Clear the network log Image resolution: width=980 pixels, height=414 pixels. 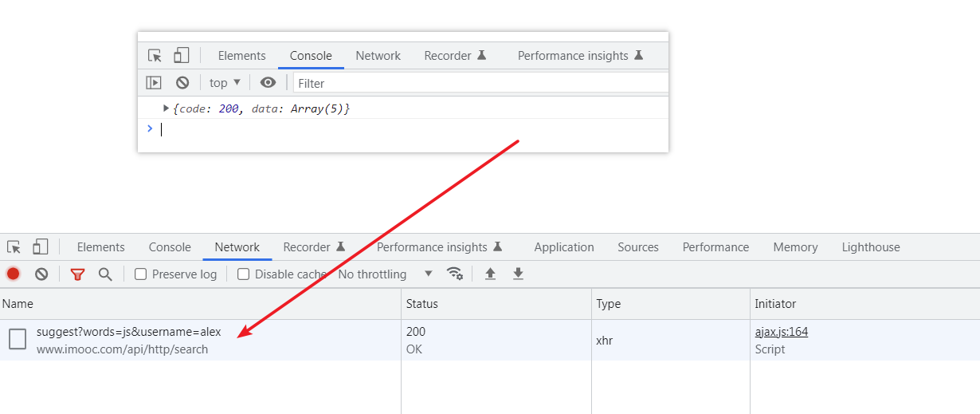point(41,274)
